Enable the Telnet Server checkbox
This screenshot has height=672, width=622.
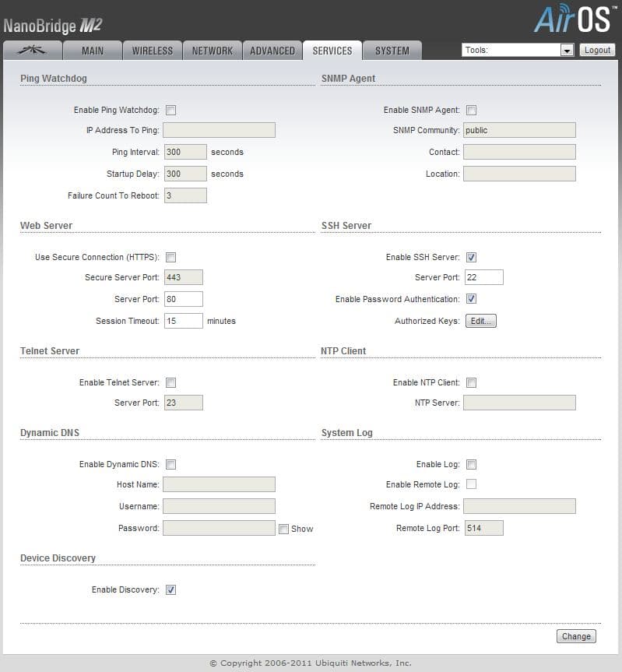[171, 382]
